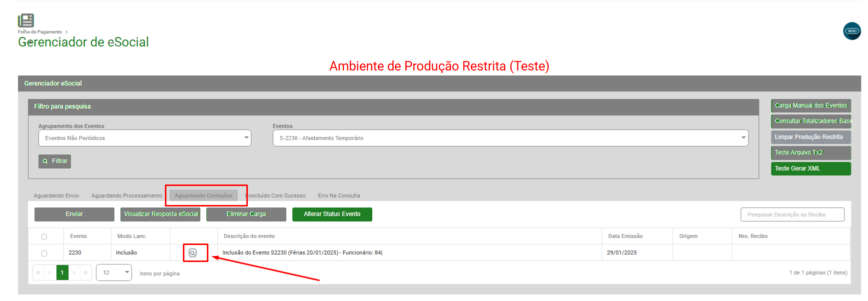Go to the next page using the right arrow
Screen dimensions: 868x301
click(74, 272)
